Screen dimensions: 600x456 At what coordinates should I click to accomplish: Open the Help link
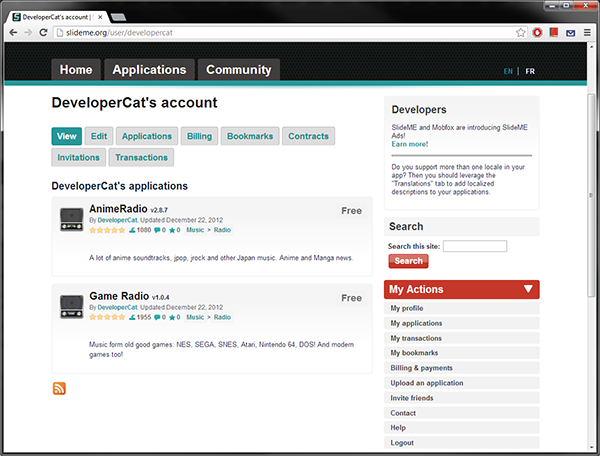(461, 428)
